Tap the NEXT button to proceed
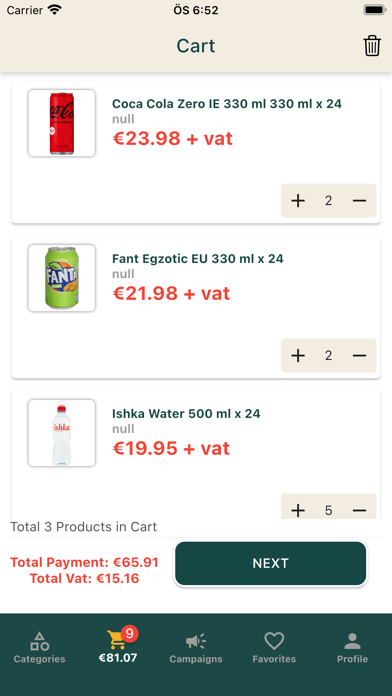Viewport: 392px width, 696px height. point(270,563)
